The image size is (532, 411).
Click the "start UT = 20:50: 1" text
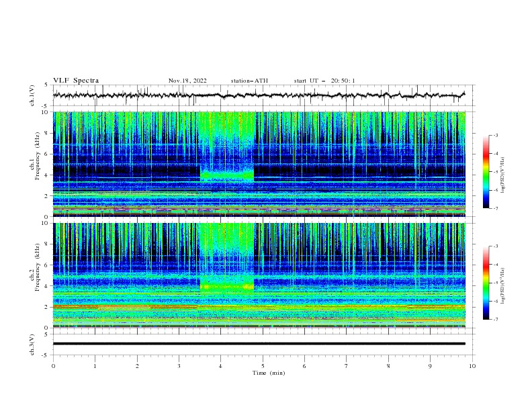[324, 81]
